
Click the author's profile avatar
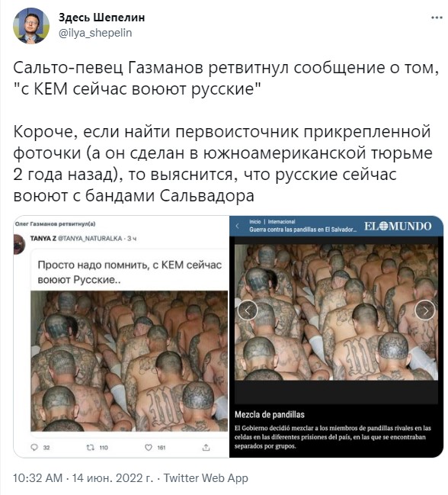coord(31,26)
